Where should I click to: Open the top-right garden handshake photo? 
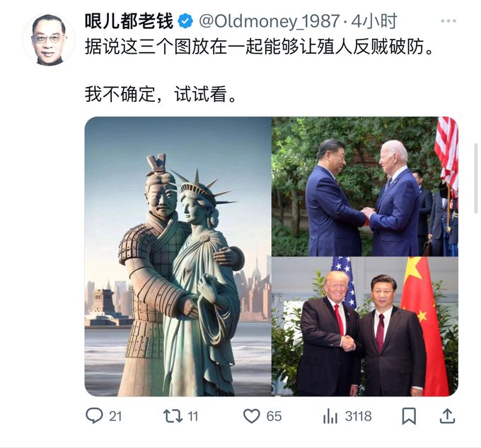365,187
